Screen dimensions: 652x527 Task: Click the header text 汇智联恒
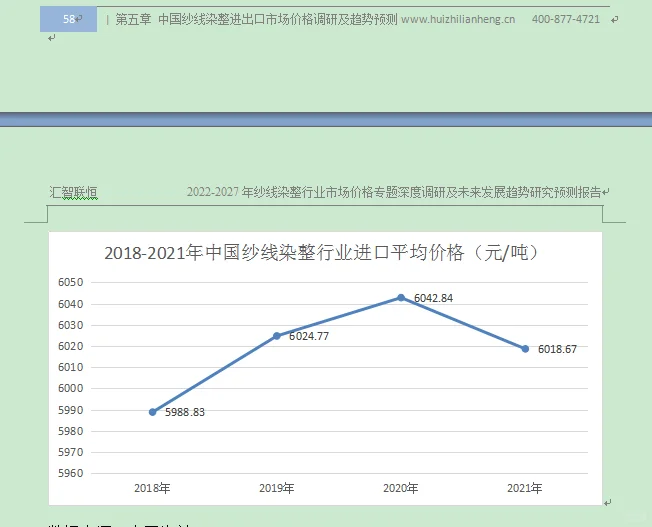coord(74,192)
